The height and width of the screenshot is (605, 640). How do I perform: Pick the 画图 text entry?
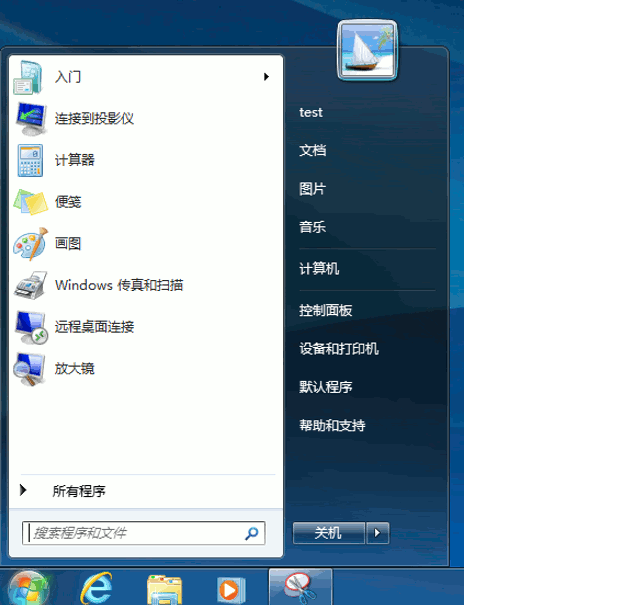[68, 243]
